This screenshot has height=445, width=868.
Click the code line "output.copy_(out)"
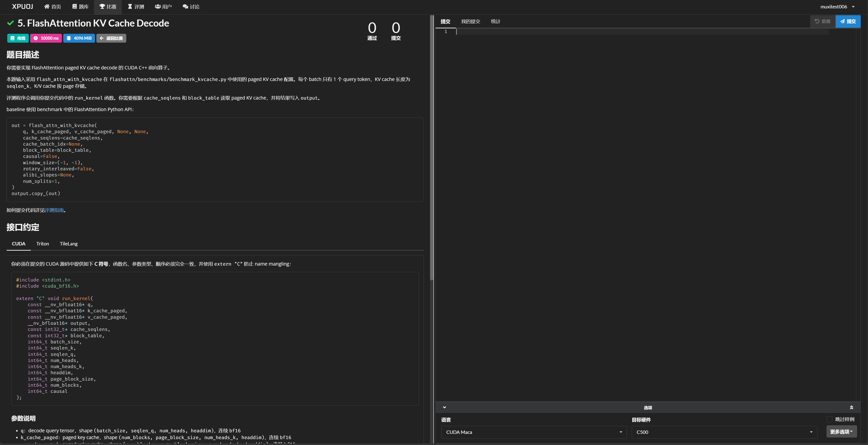click(36, 193)
